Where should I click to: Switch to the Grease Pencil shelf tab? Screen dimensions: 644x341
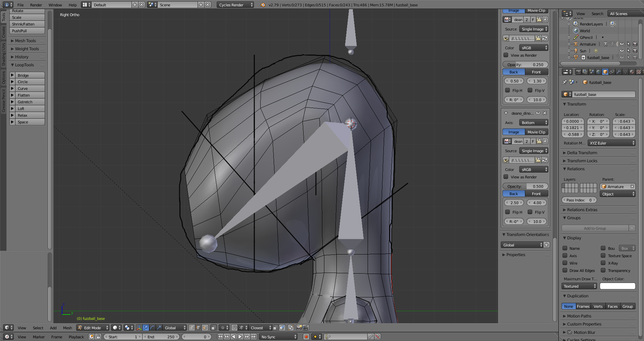click(4, 101)
